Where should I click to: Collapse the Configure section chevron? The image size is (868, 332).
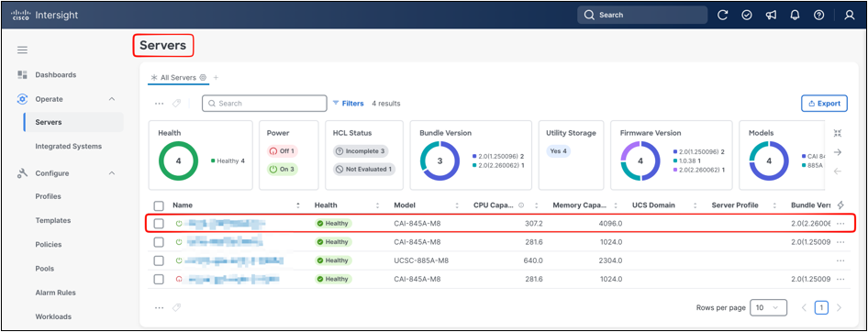click(112, 173)
